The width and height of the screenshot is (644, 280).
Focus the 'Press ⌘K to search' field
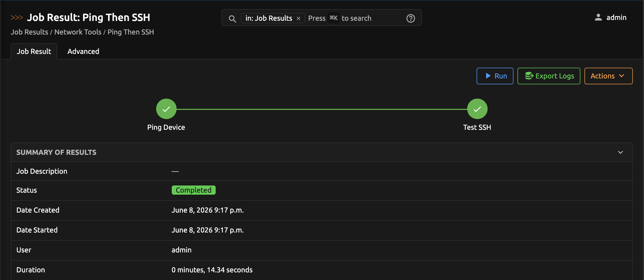[355, 18]
